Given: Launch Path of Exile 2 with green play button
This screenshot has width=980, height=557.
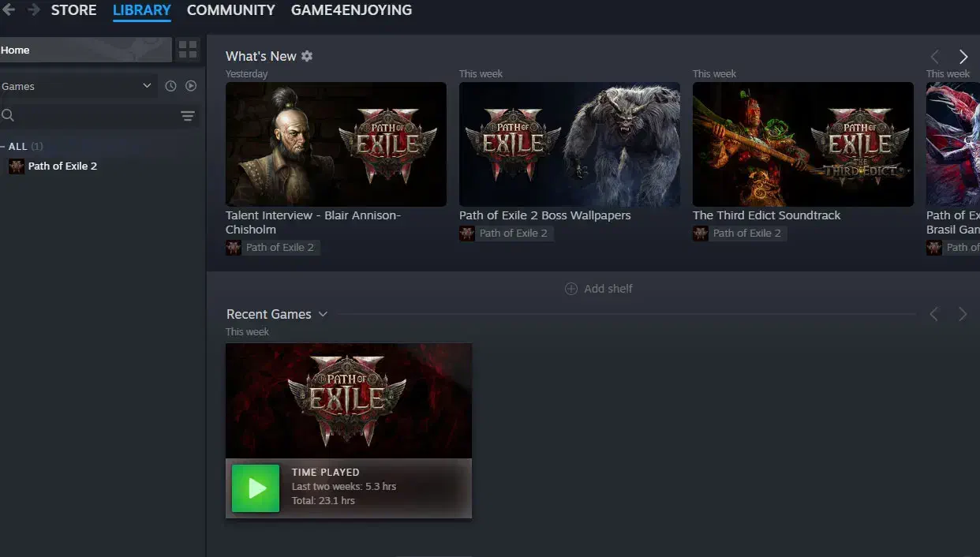Looking at the screenshot, I should click(256, 488).
